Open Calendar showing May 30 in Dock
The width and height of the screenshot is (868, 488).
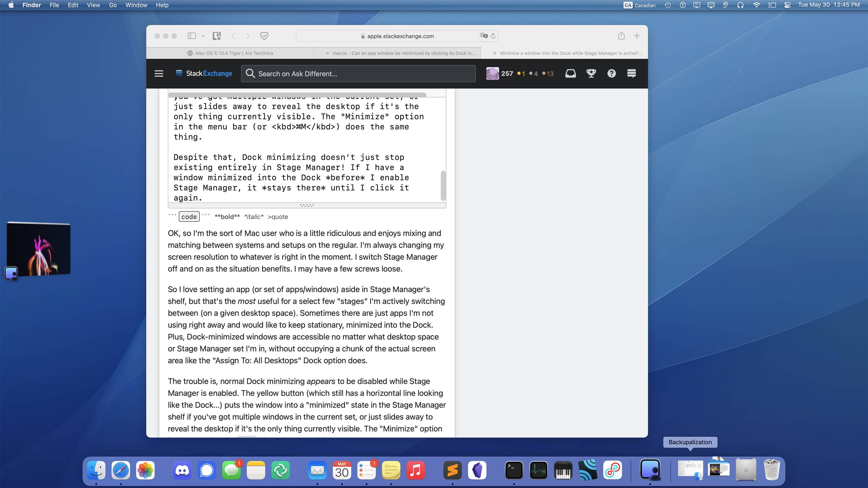click(342, 470)
